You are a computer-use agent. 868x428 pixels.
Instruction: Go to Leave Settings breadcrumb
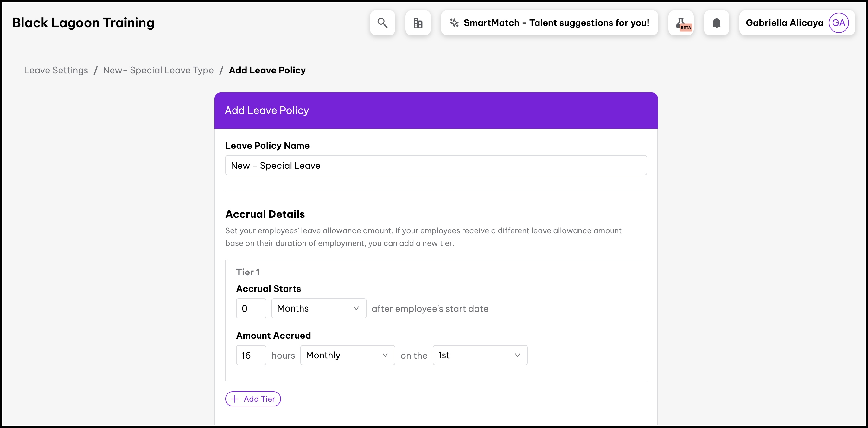pos(56,70)
